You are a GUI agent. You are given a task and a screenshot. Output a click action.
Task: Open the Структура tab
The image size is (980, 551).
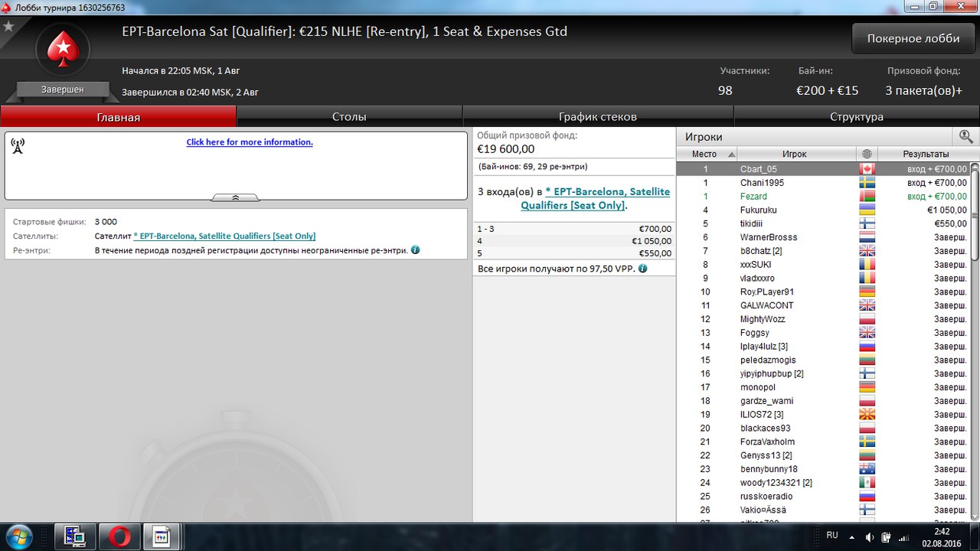point(857,117)
